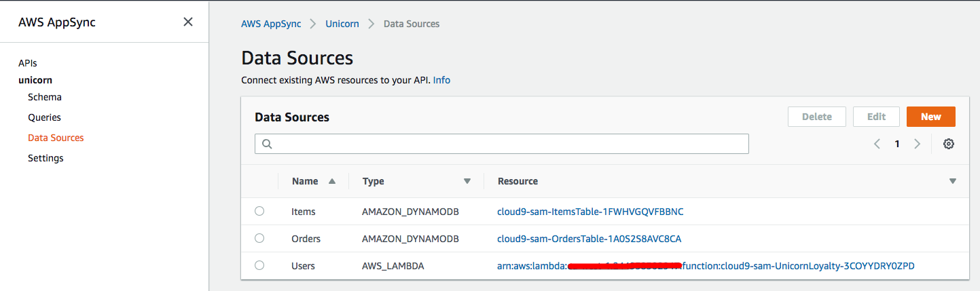
Task: Go to the previous page arrow
Action: [x=877, y=144]
